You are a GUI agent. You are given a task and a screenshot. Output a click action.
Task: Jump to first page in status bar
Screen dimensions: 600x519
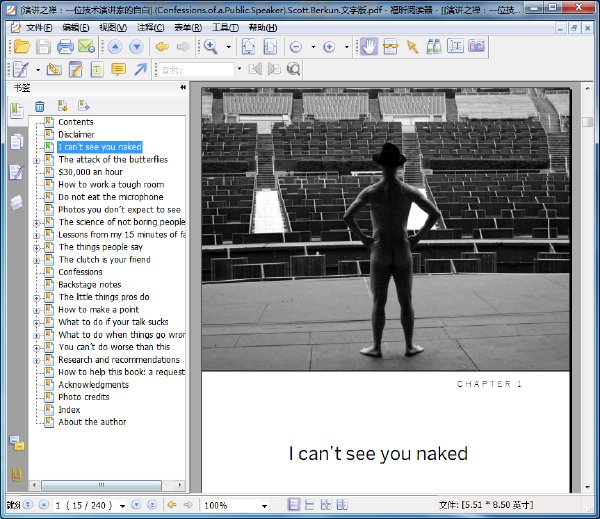[x=28, y=505]
